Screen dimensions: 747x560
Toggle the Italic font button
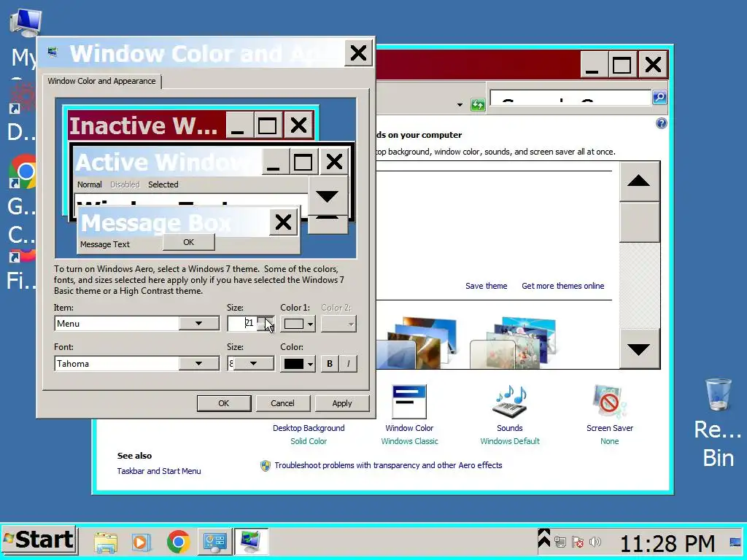point(348,364)
